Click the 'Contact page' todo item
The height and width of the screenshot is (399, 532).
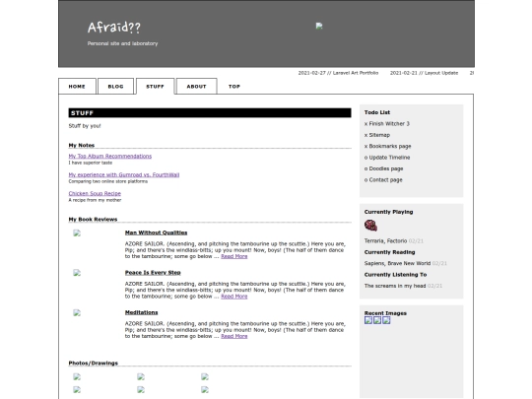[383, 180]
